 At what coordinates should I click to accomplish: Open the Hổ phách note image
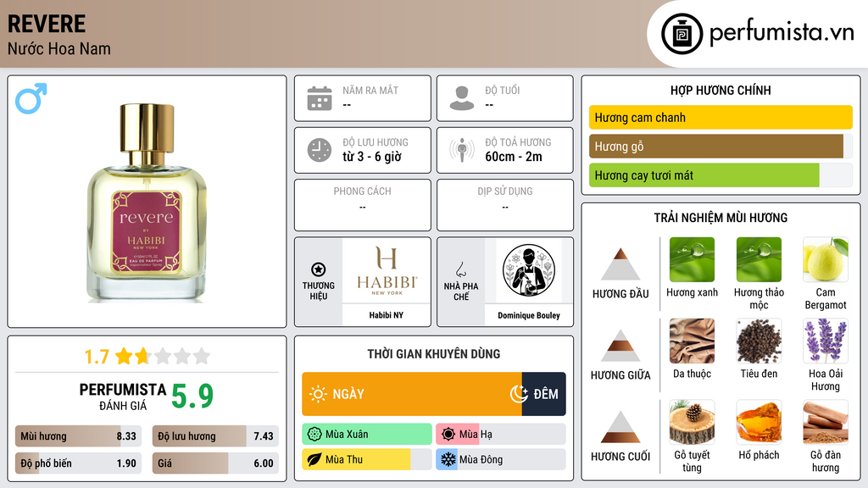click(759, 422)
